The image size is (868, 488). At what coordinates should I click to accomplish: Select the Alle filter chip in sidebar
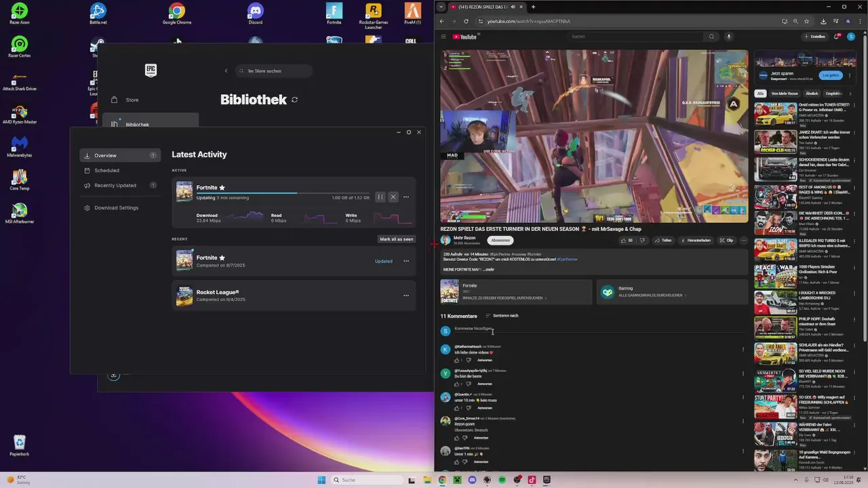point(761,94)
